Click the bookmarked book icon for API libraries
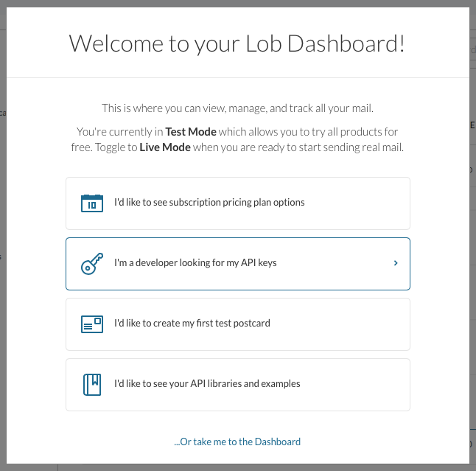476x471 pixels. coord(92,385)
